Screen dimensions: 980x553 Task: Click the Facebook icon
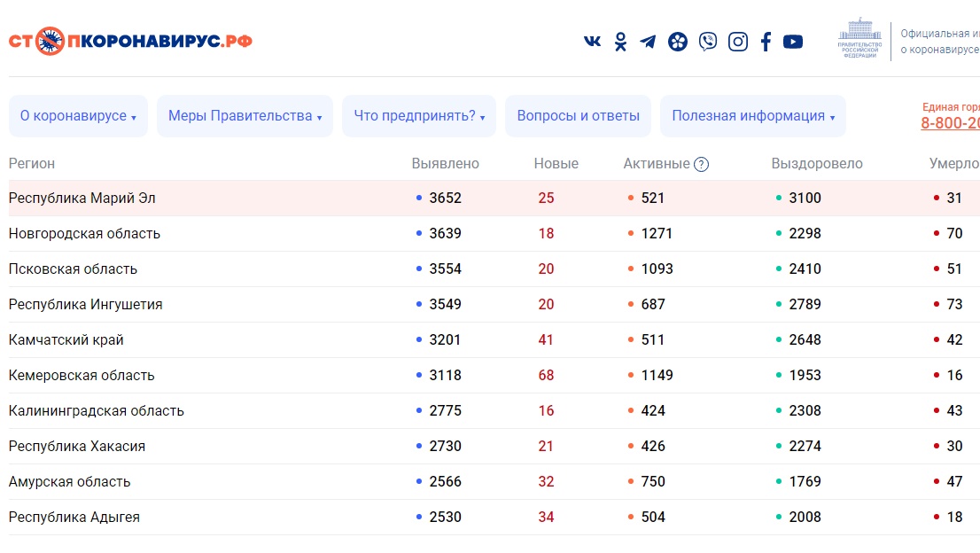click(766, 42)
